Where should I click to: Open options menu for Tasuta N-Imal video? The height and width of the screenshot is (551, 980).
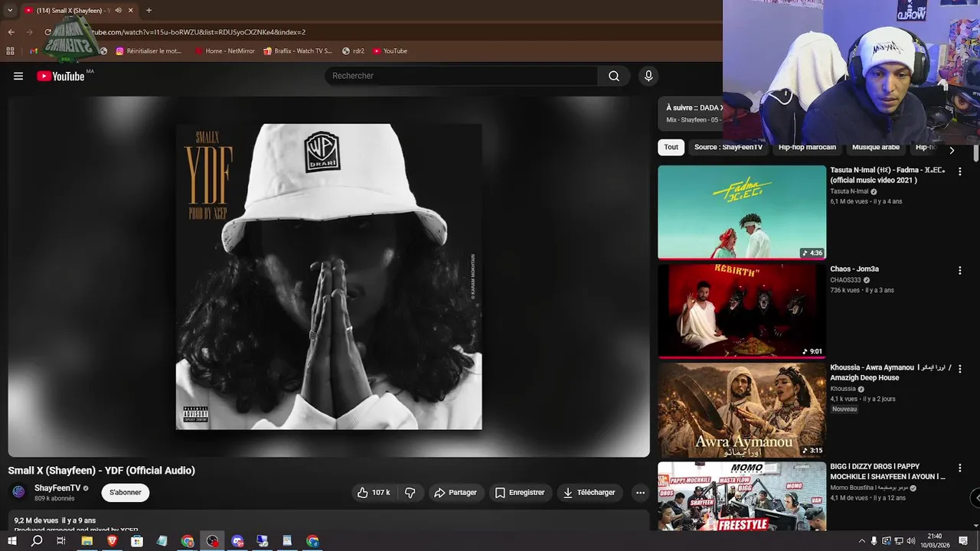click(959, 172)
